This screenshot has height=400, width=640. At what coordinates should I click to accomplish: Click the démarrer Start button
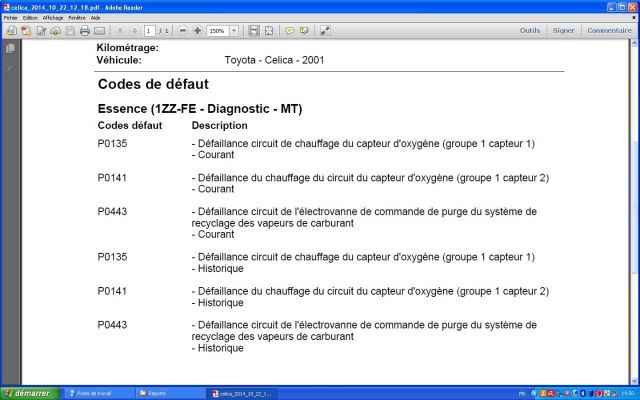[x=29, y=393]
